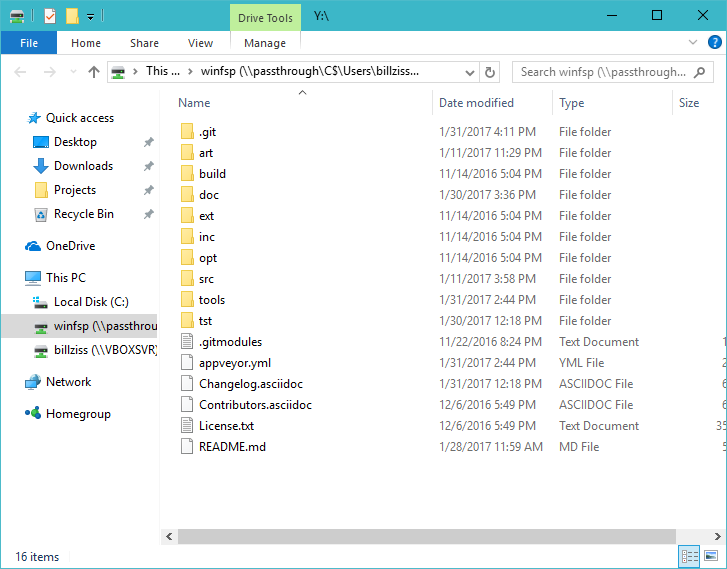Select Local Disk (C:) in navigation pane
Screen dimensions: 727x569
pyautogui.click(x=91, y=302)
